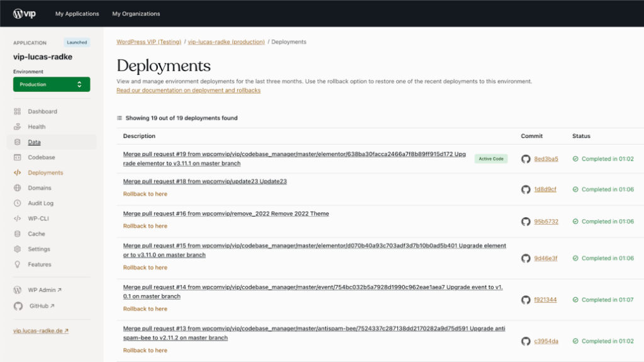Screen dimensions: 644x362
Task: Open Features section
Action: pos(40,264)
